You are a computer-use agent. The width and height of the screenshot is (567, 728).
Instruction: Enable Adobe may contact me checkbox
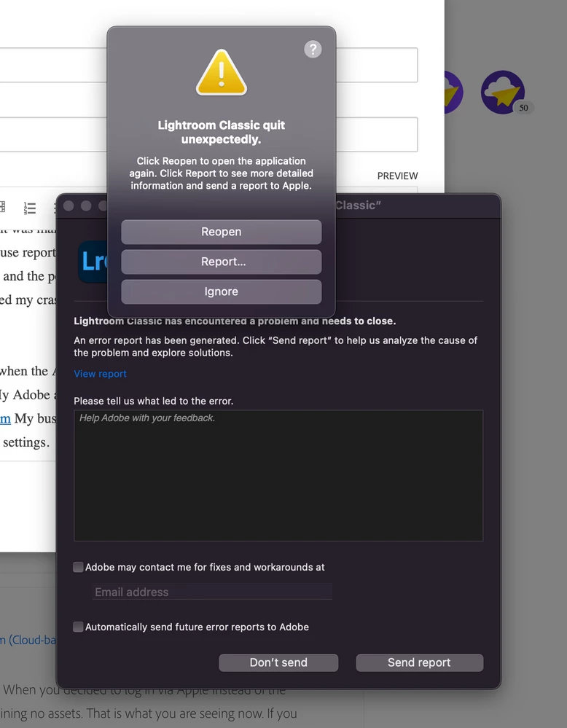(78, 567)
